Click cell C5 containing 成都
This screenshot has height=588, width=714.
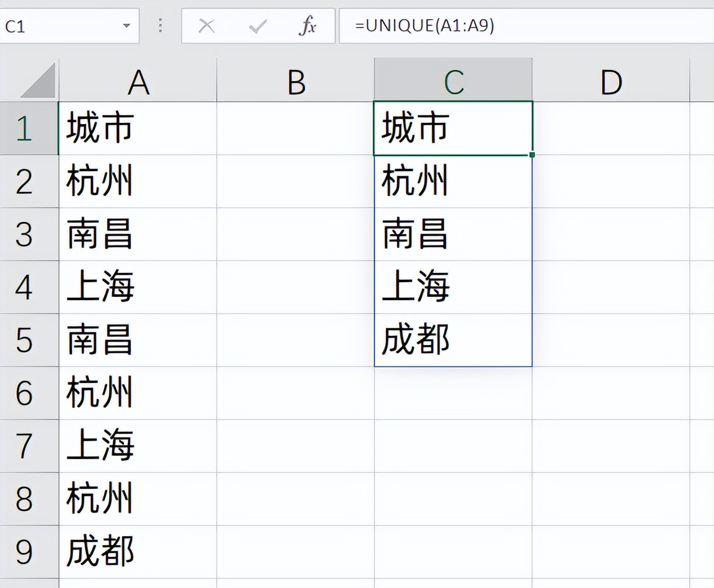pyautogui.click(x=453, y=340)
